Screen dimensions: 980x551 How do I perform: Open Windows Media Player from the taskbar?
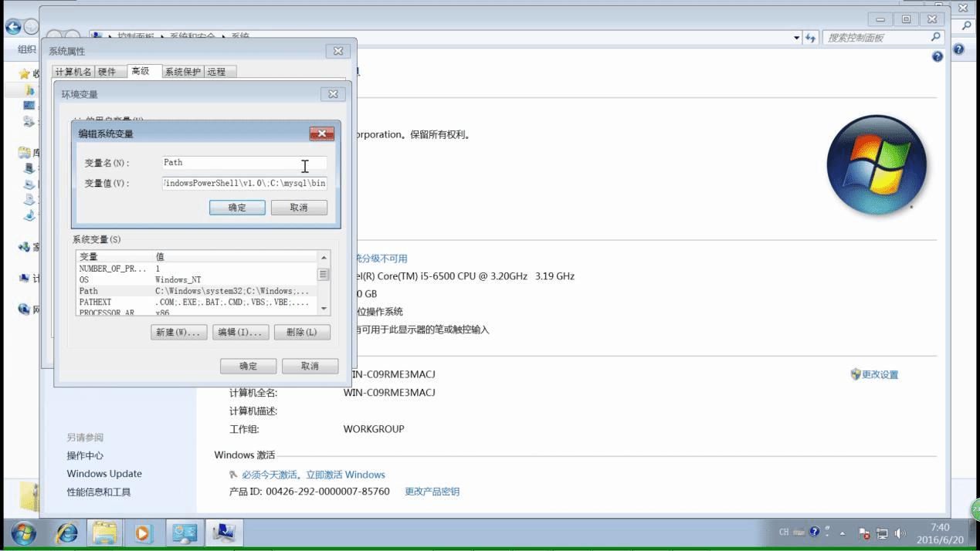(x=144, y=532)
